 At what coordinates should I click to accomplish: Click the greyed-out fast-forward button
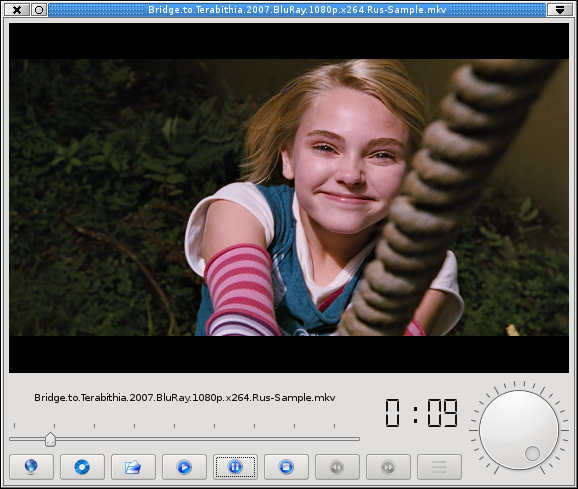pyautogui.click(x=388, y=467)
